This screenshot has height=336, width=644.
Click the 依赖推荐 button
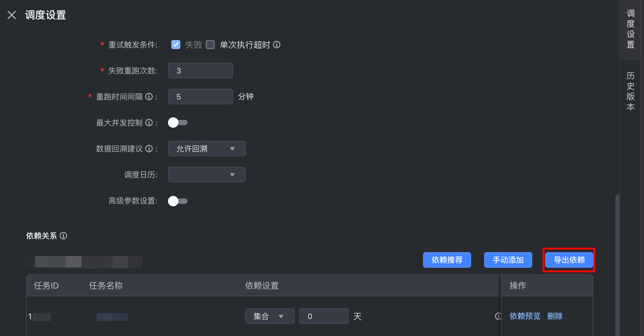click(x=447, y=260)
